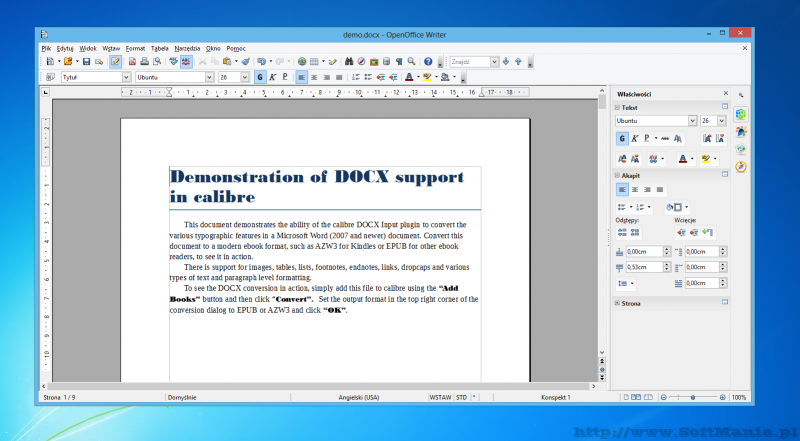Click WSTAW insert mode in status bar
Viewport: 800px width, 441px height.
point(440,397)
